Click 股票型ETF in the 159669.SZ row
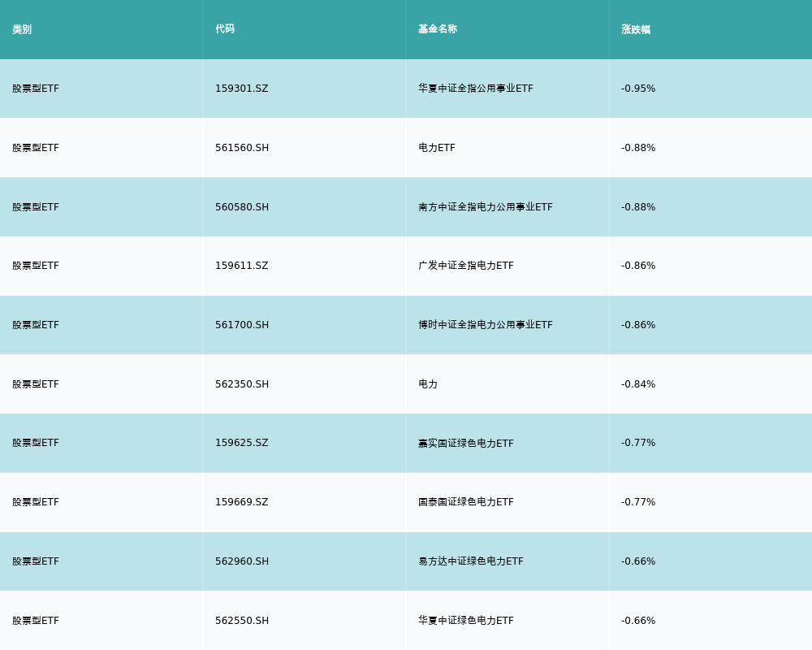This screenshot has height=650, width=812. point(36,502)
